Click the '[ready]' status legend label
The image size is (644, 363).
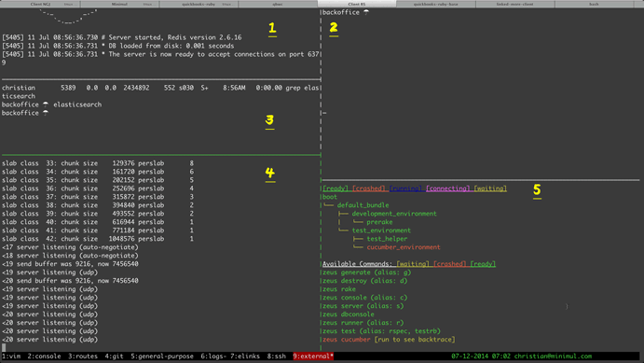point(336,188)
